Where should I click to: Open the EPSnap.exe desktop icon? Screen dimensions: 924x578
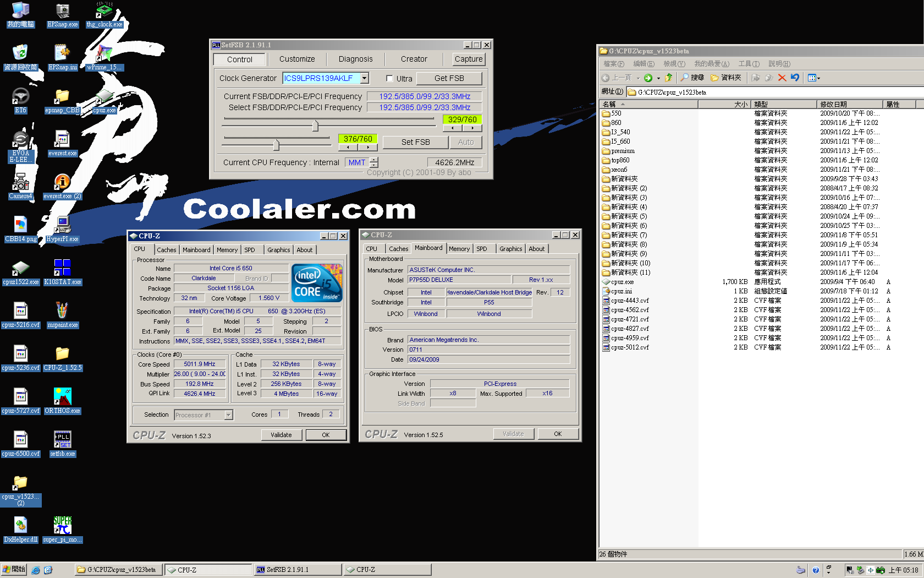[x=62, y=15]
